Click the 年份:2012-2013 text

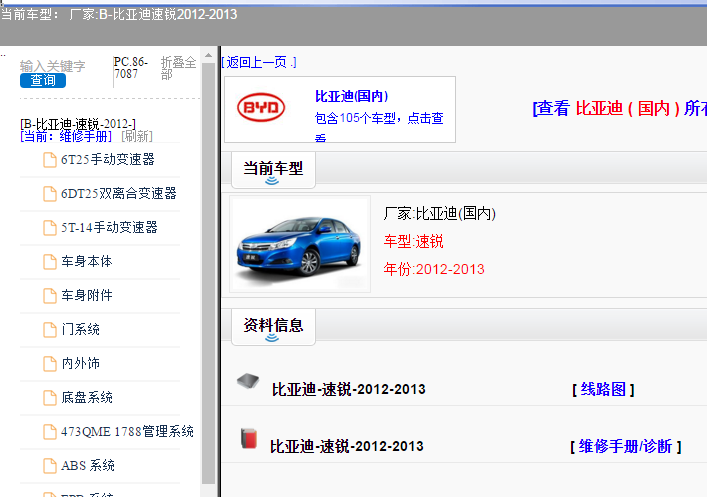pyautogui.click(x=434, y=269)
